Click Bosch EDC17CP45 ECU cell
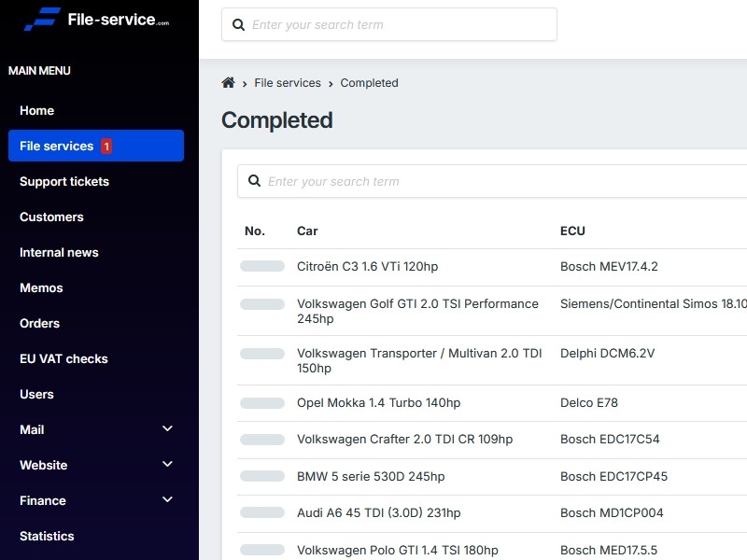Screen dimensions: 747x560 click(x=613, y=476)
